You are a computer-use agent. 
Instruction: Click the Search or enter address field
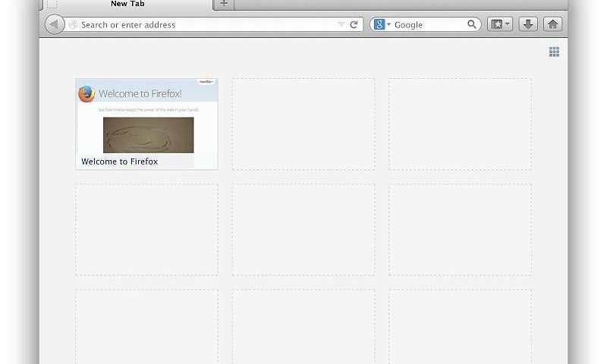[x=205, y=24]
